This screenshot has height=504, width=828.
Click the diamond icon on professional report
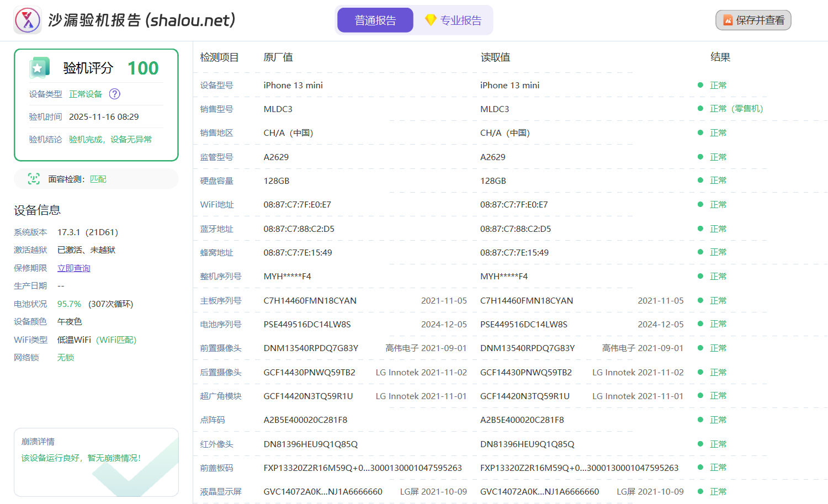pyautogui.click(x=431, y=20)
